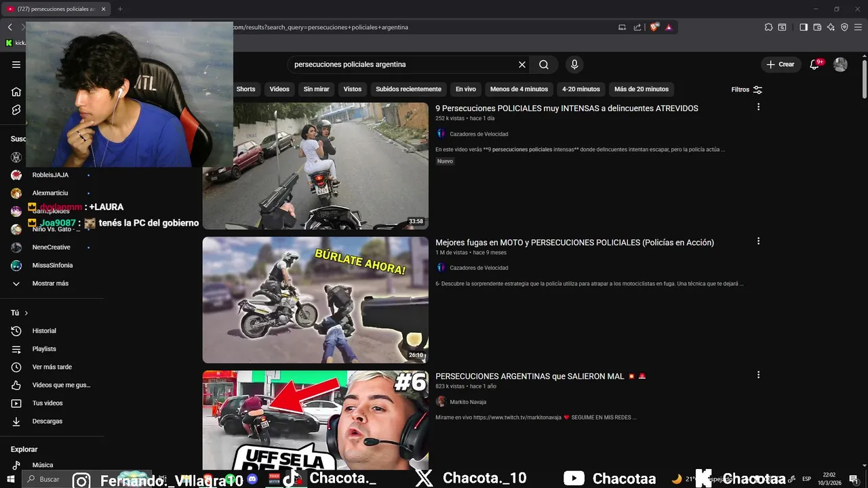The width and height of the screenshot is (868, 488).
Task: Play the BÚRLATE AHORA thumbnail video
Action: coord(315,300)
